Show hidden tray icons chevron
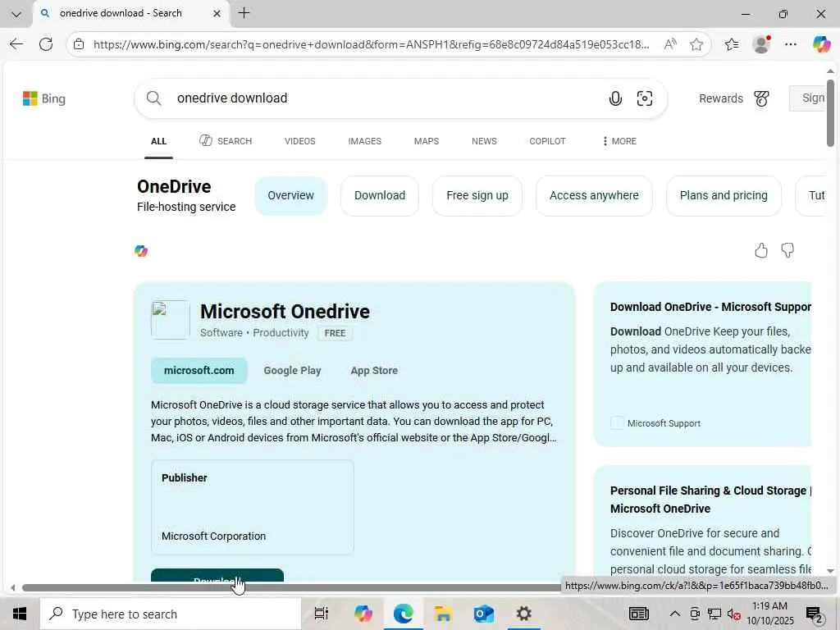This screenshot has width=840, height=630. pos(675,614)
